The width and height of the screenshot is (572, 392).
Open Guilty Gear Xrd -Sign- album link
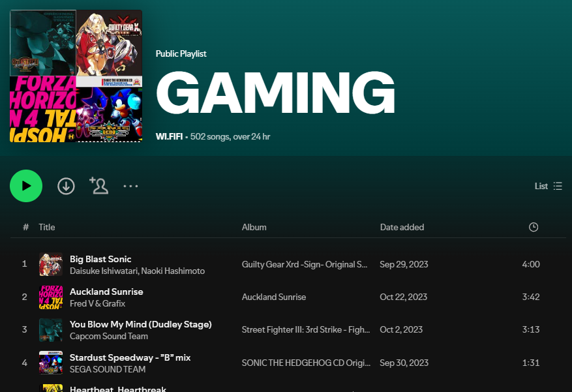(304, 264)
